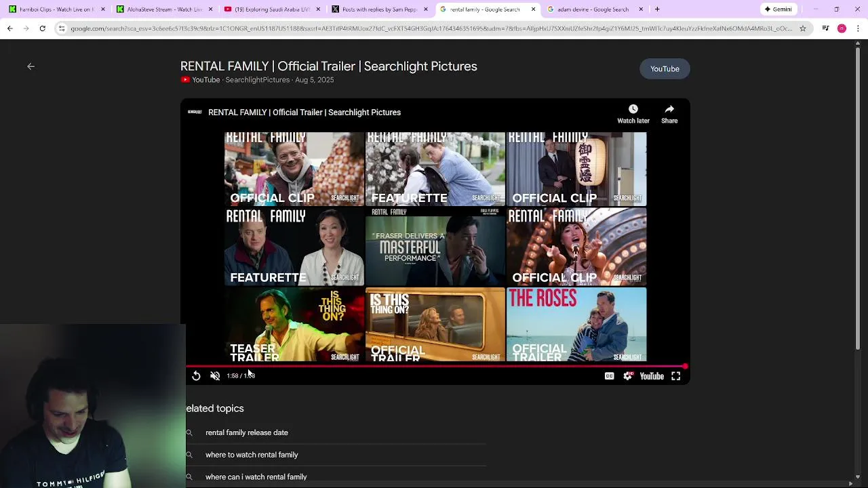Open Official Clip thumbnail with singing woman
This screenshot has width=868, height=488.
[576, 247]
